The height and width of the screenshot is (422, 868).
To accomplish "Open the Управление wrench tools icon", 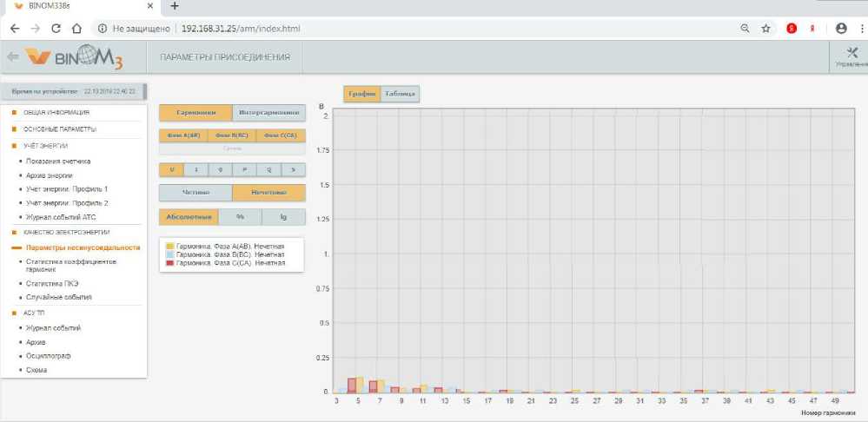I will [x=850, y=54].
